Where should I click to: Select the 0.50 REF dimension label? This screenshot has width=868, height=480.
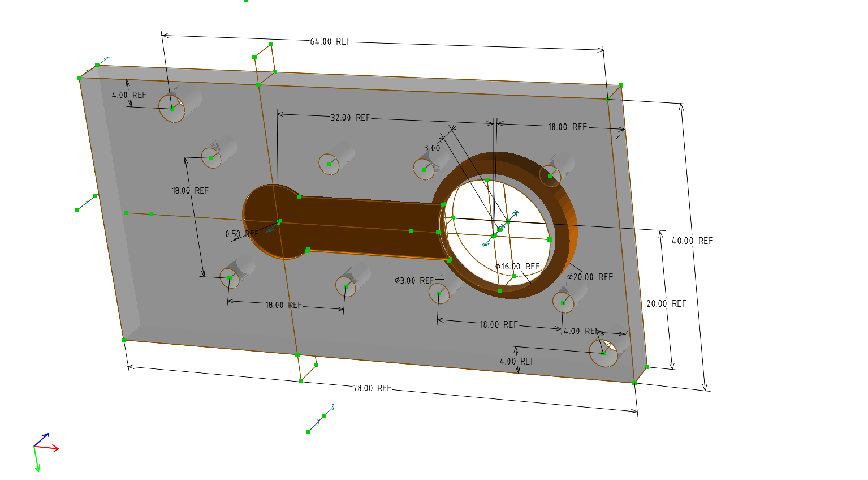[x=241, y=234]
